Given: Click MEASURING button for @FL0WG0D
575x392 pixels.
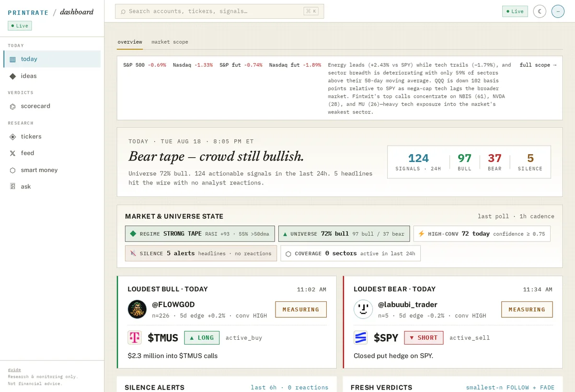Looking at the screenshot, I should (x=301, y=310).
